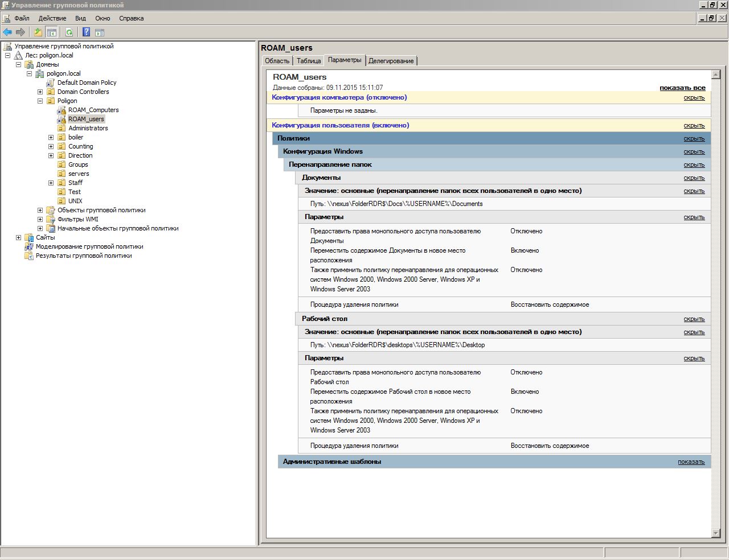
Task: Select the 'Параметры' tab
Action: (345, 60)
